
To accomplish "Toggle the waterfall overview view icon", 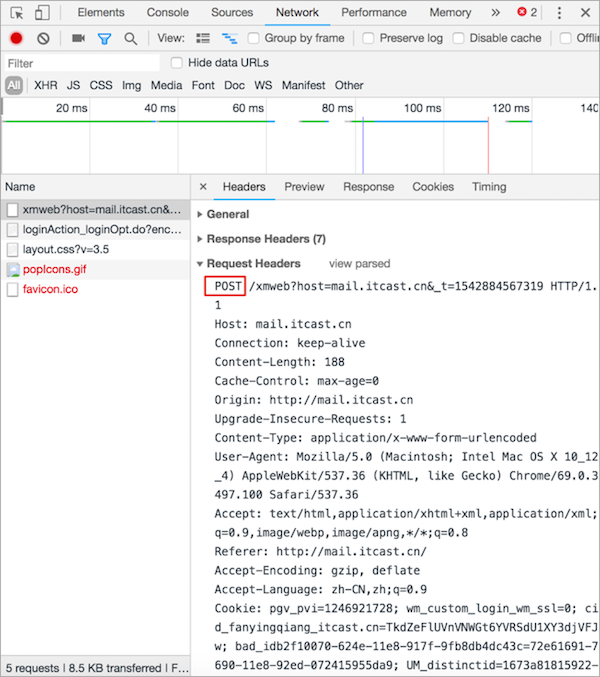I will 229,38.
